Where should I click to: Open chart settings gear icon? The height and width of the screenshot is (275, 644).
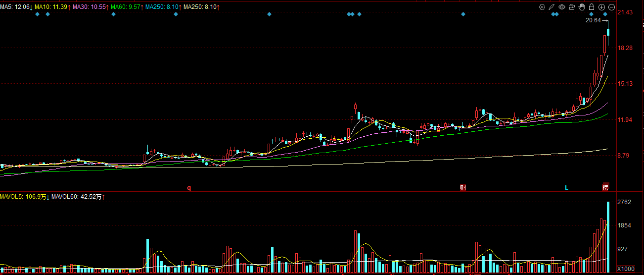click(542, 7)
